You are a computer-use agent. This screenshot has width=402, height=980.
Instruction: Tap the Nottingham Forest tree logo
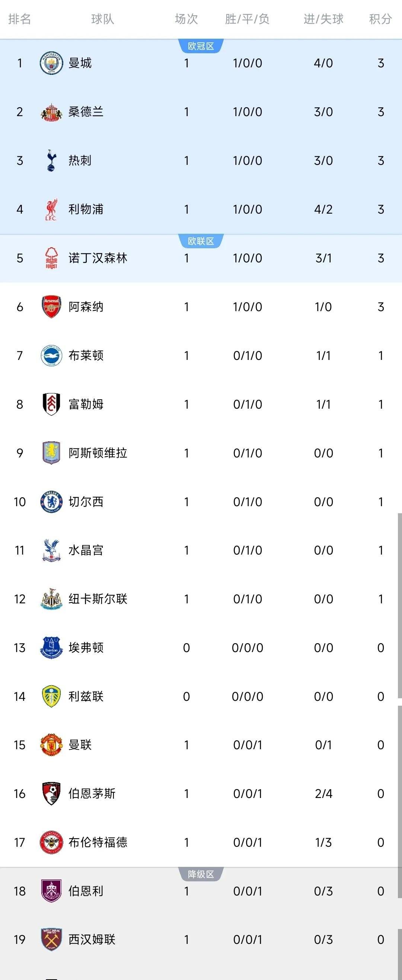pos(51,258)
